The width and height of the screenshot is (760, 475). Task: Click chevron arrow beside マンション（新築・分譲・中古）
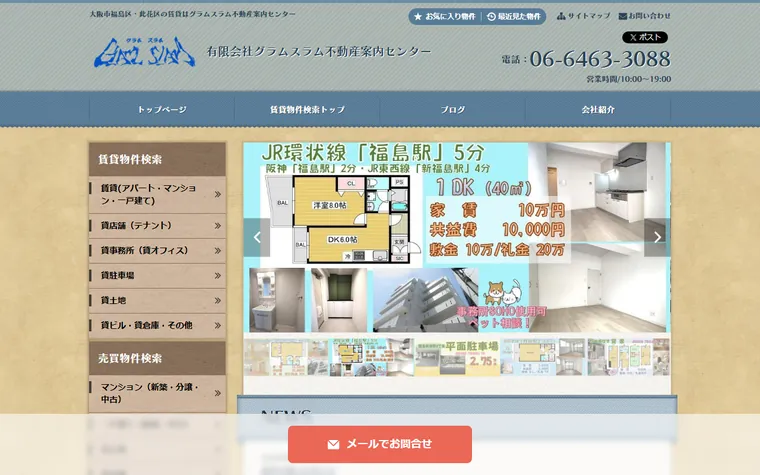pyautogui.click(x=218, y=393)
